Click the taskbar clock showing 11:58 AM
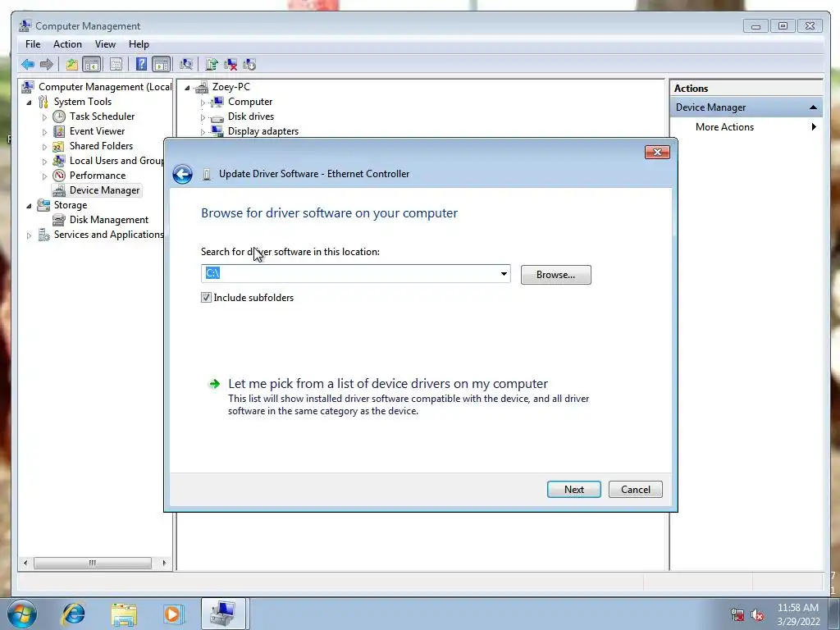 (797, 608)
